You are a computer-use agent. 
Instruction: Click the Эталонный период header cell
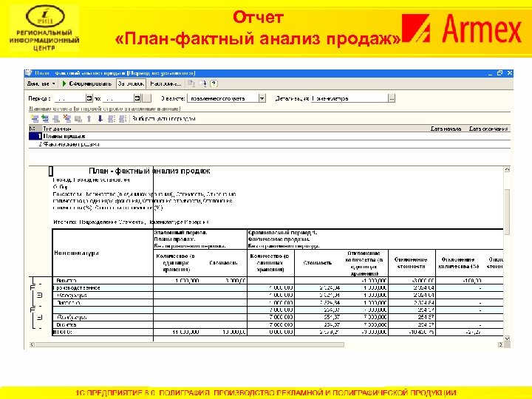[x=200, y=239]
